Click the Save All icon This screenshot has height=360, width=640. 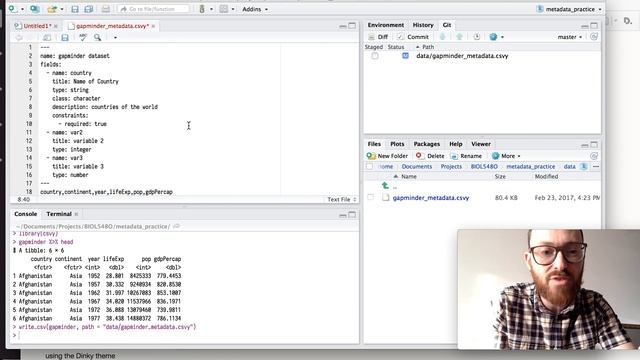(89, 9)
